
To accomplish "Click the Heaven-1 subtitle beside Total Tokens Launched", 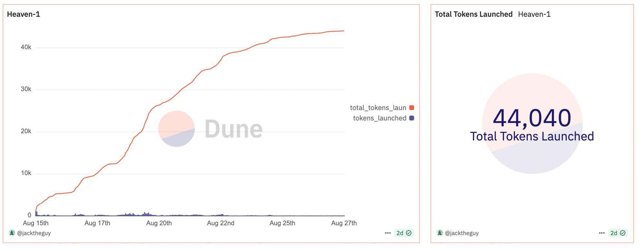I will coord(534,14).
